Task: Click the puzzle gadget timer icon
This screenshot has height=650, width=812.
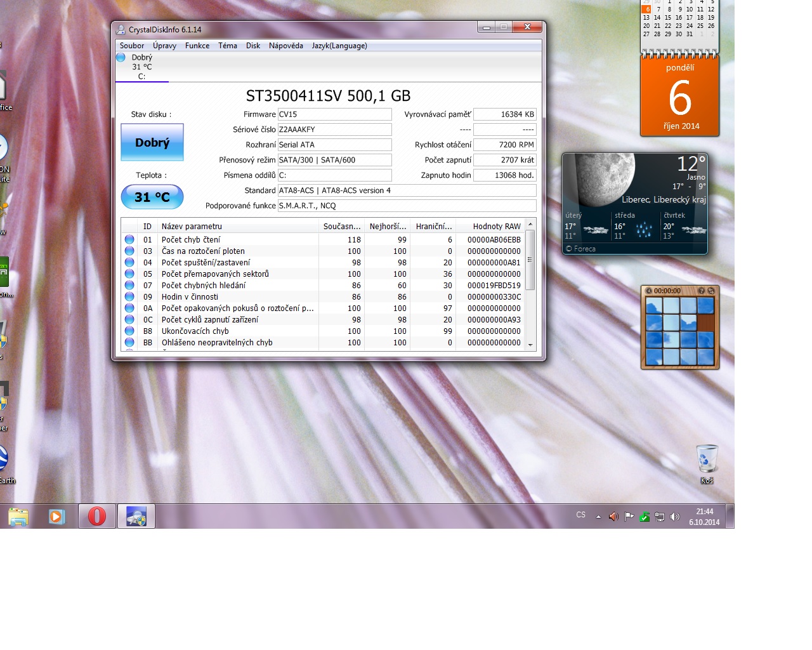Action: (x=649, y=291)
